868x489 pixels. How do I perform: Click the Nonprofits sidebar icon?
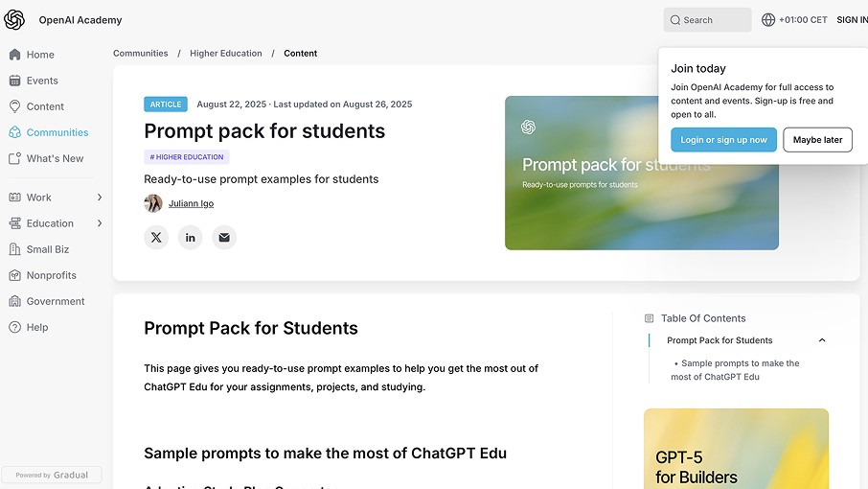coord(15,275)
